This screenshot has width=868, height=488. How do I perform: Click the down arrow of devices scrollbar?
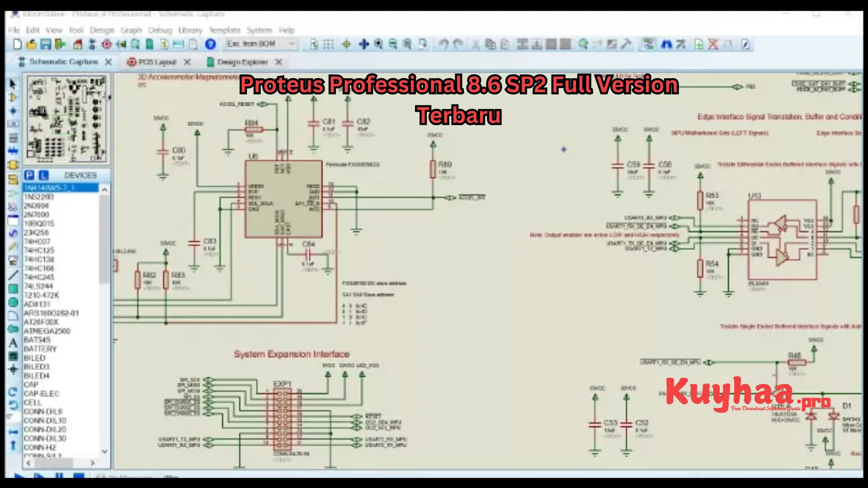(x=105, y=451)
